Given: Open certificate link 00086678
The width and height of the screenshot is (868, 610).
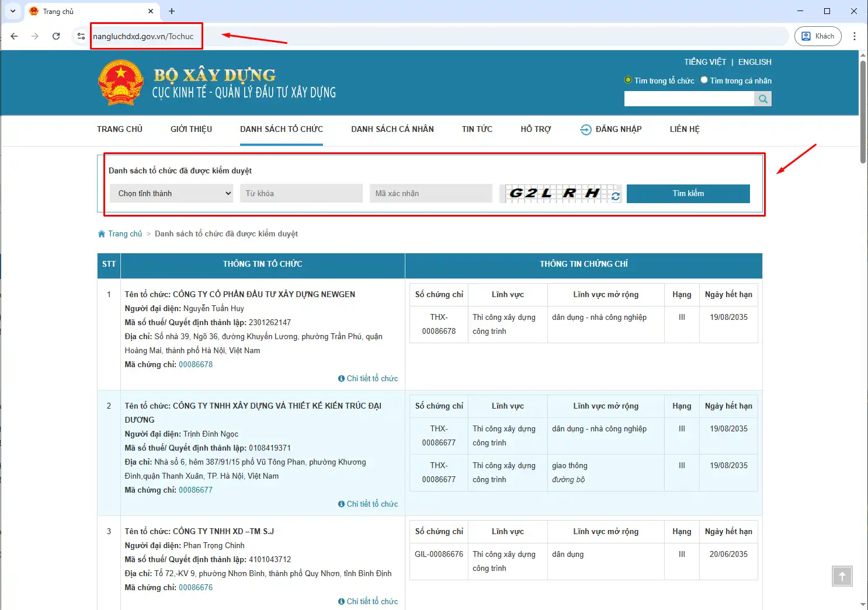Looking at the screenshot, I should click(x=196, y=364).
